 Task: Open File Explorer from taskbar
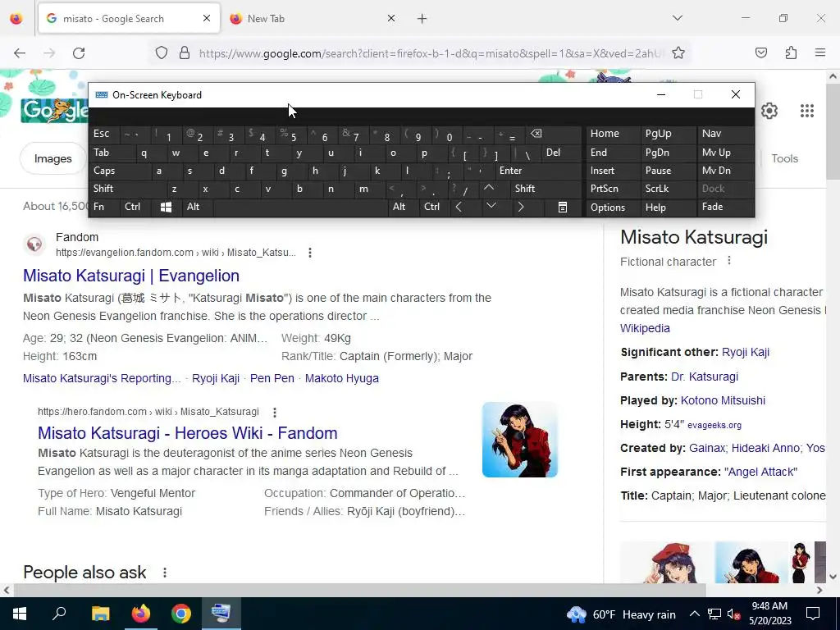click(100, 614)
